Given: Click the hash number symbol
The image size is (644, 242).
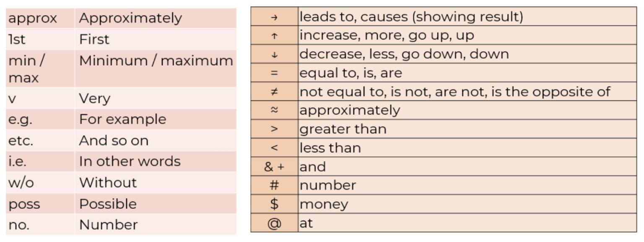Looking at the screenshot, I should (274, 185).
